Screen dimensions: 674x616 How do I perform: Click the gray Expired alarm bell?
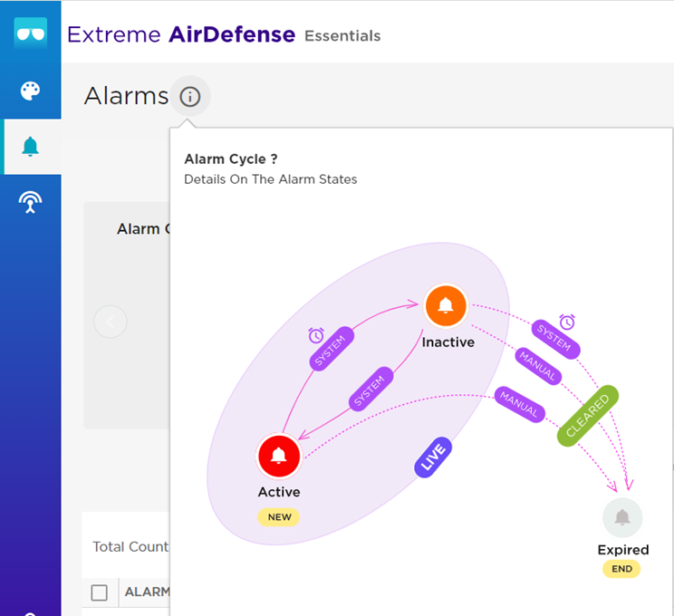(x=622, y=518)
